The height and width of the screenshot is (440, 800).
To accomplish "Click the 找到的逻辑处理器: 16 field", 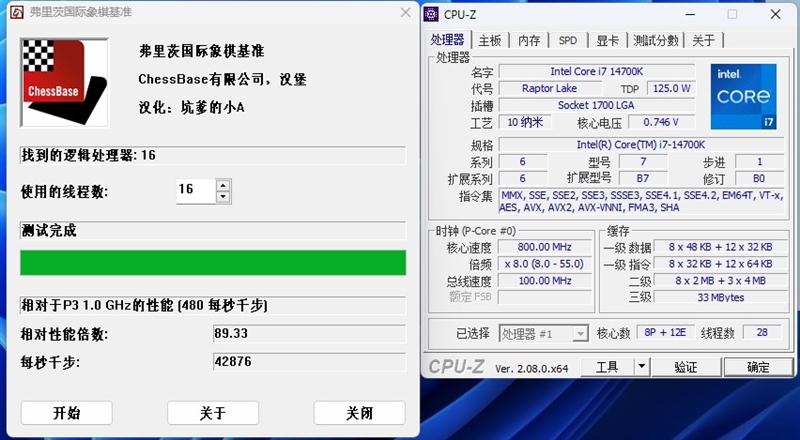I will click(213, 155).
